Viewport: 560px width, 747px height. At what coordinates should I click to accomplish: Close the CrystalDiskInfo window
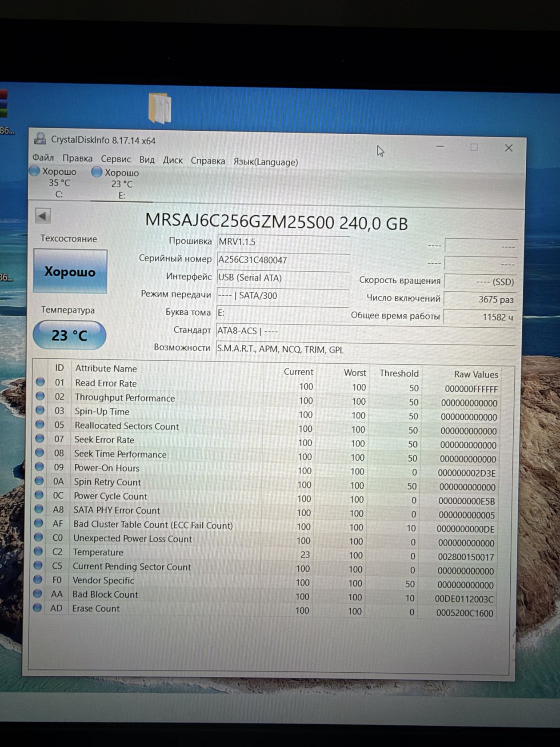tap(508, 148)
